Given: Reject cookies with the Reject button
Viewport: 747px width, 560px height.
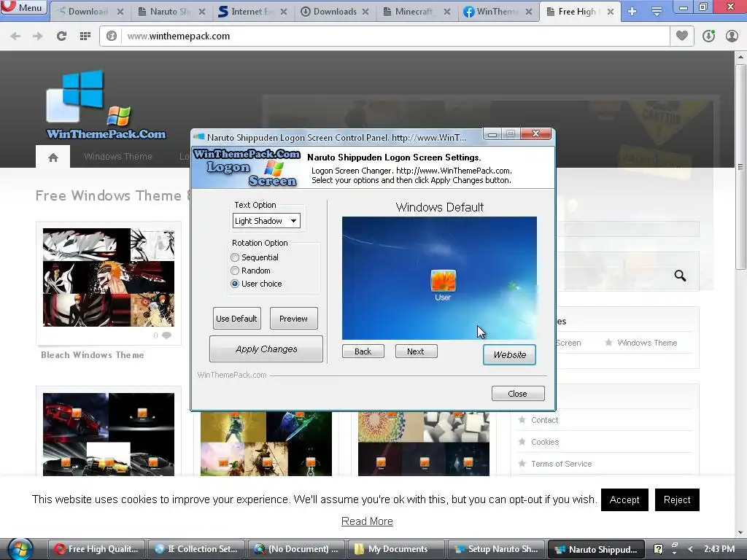Looking at the screenshot, I should pos(677,499).
